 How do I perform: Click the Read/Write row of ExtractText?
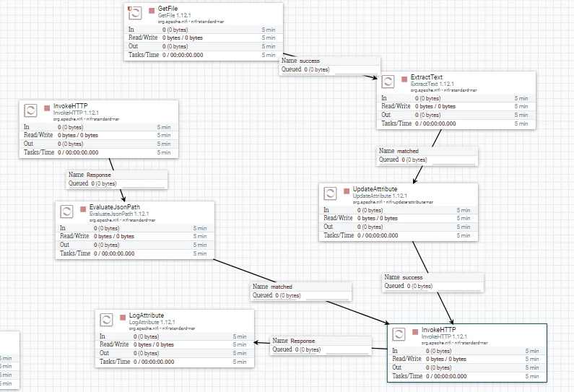(x=456, y=106)
